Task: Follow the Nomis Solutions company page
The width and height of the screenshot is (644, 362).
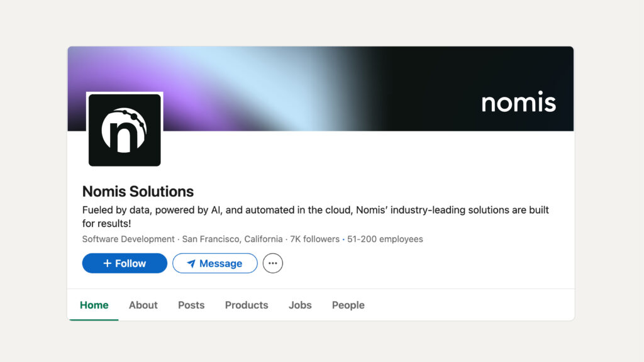Action: [x=125, y=263]
